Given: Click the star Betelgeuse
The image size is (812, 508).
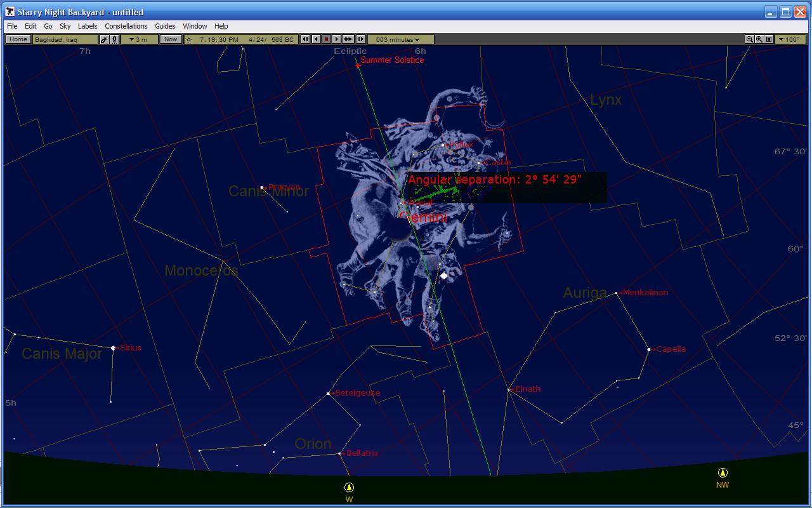Looking at the screenshot, I should pos(328,394).
